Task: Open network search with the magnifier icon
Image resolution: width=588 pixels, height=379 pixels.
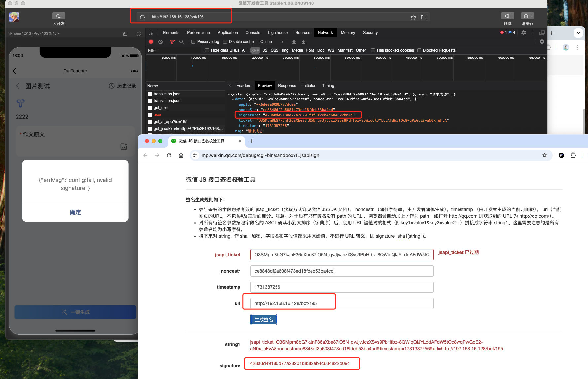Action: click(181, 42)
